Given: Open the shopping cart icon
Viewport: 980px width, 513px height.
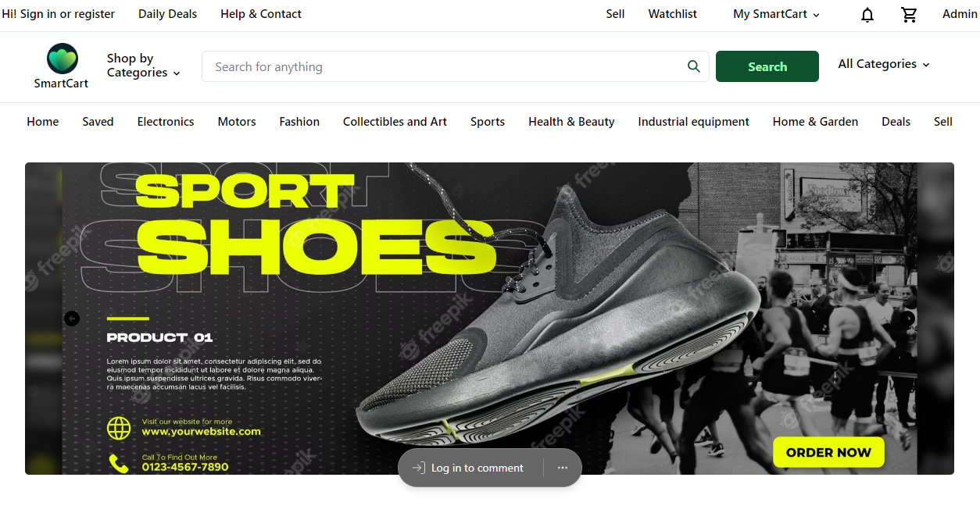Looking at the screenshot, I should 909,15.
